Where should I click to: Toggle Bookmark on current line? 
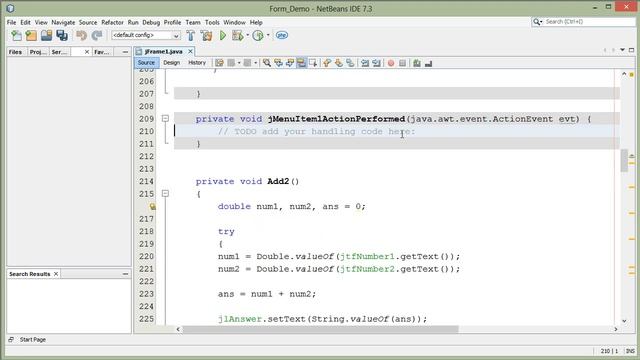click(x=350, y=63)
